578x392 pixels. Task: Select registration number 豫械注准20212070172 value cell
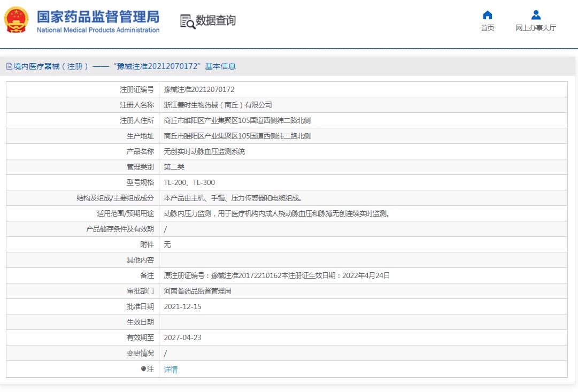click(199, 89)
